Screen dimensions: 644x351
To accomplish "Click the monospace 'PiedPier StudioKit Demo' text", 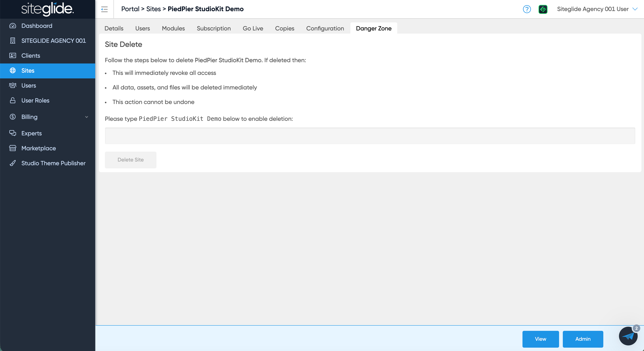I will (x=180, y=119).
